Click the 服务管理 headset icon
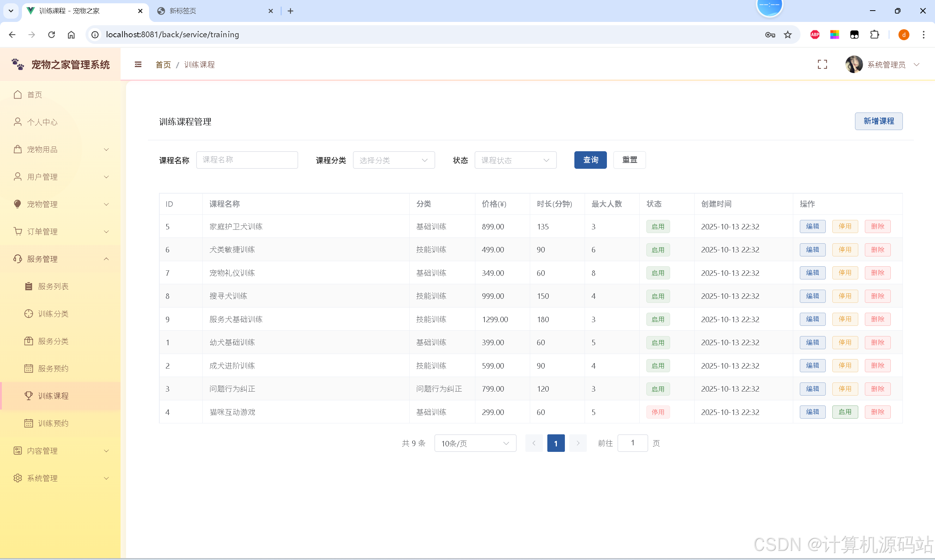The width and height of the screenshot is (935, 560). pyautogui.click(x=18, y=259)
